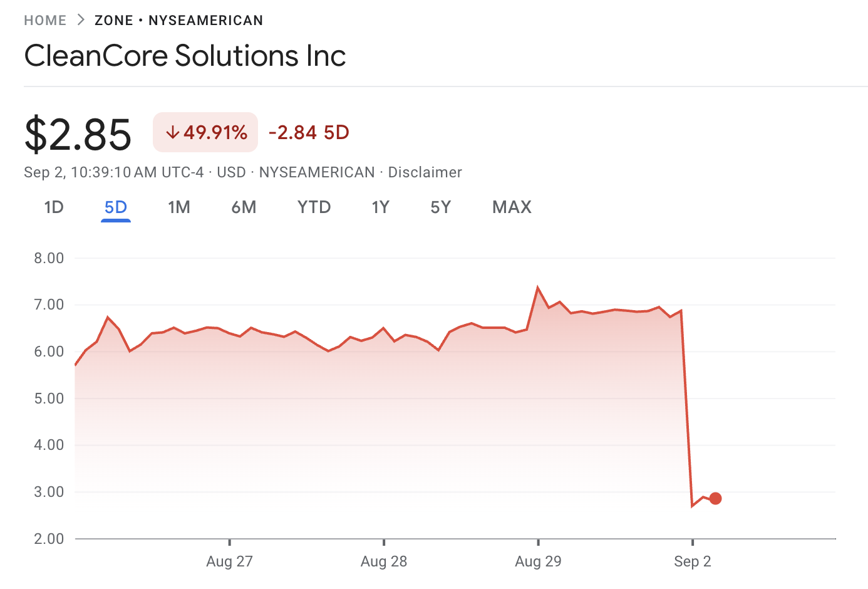Viewport: 868px width, 589px height.
Task: Click the $2.85 price display
Action: click(x=78, y=132)
